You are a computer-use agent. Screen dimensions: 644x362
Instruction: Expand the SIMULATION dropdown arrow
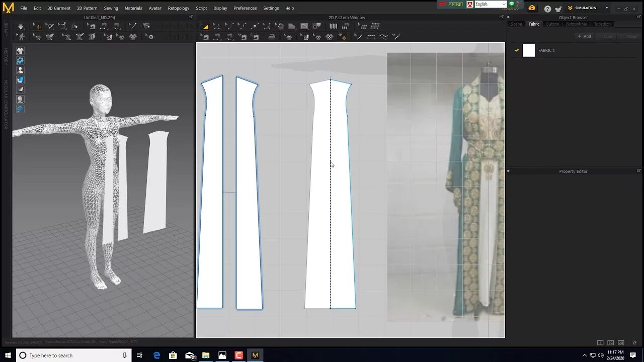[607, 8]
